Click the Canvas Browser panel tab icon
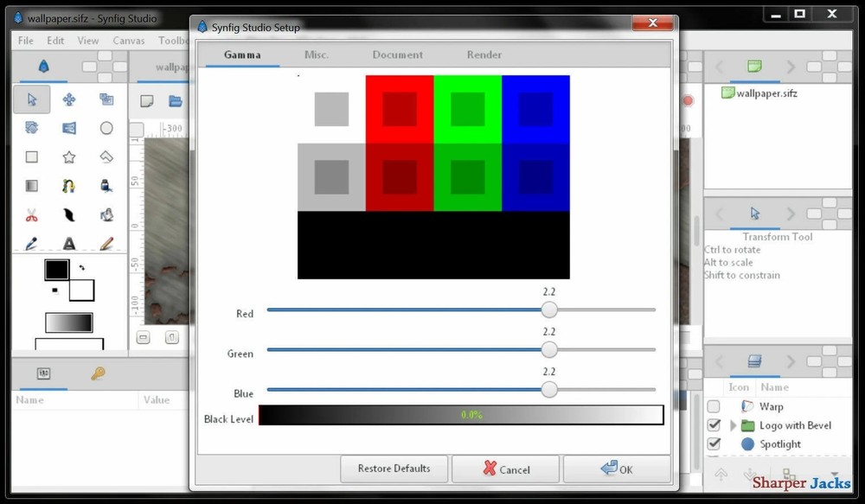This screenshot has height=504, width=865. (x=754, y=67)
